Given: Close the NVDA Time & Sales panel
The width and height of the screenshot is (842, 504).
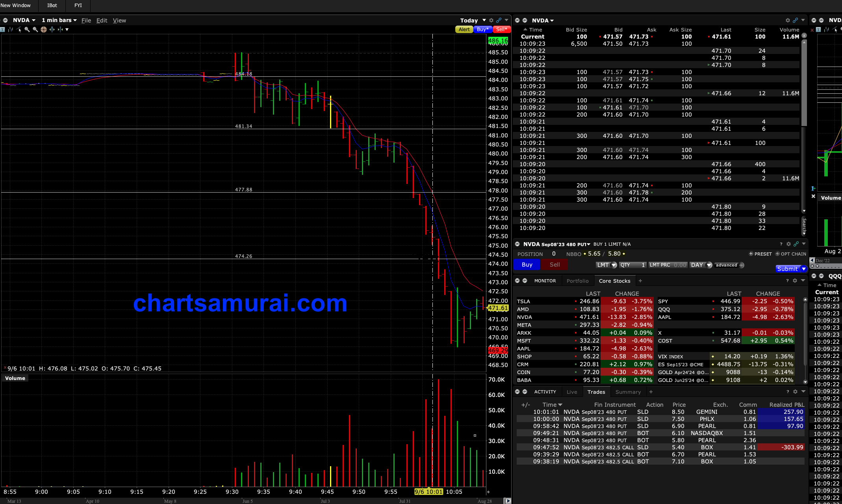Looking at the screenshot, I should pyautogui.click(x=517, y=20).
